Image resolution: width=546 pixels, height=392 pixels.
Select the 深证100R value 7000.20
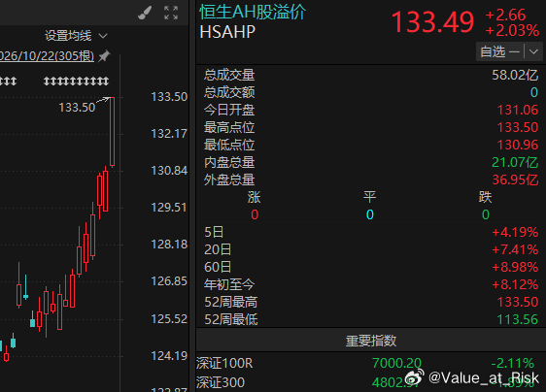click(x=396, y=363)
